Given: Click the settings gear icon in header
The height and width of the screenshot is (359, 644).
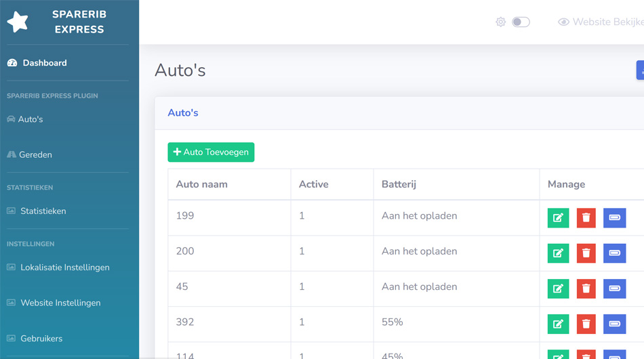Looking at the screenshot, I should tap(500, 22).
